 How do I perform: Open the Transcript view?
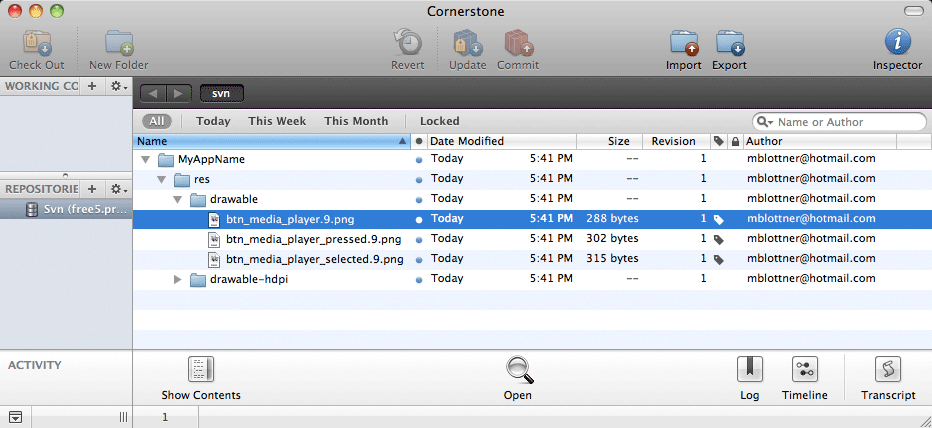pos(889,369)
